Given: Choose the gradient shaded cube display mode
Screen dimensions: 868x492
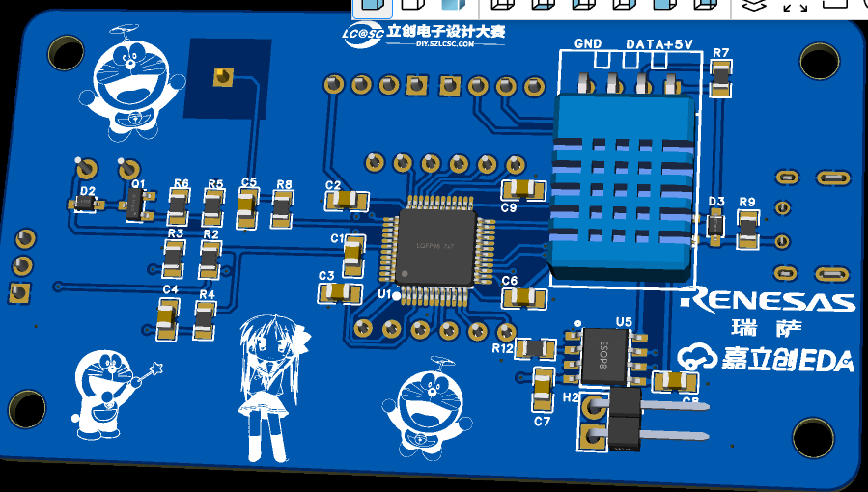Looking at the screenshot, I should 454,6.
